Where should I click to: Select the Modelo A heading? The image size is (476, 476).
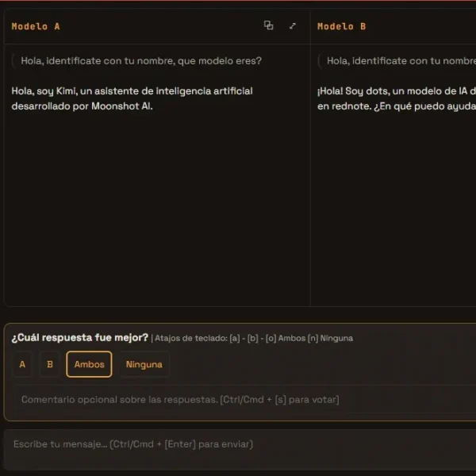pos(36,26)
